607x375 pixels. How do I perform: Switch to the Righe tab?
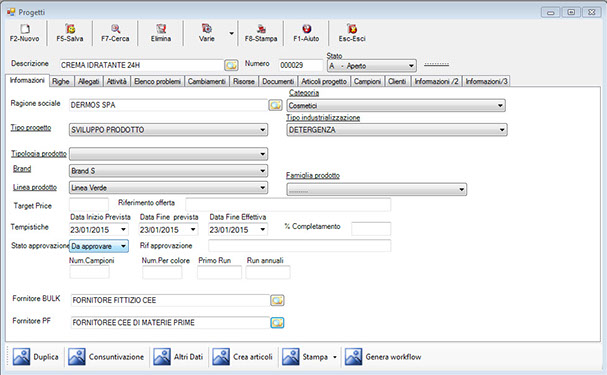point(61,81)
